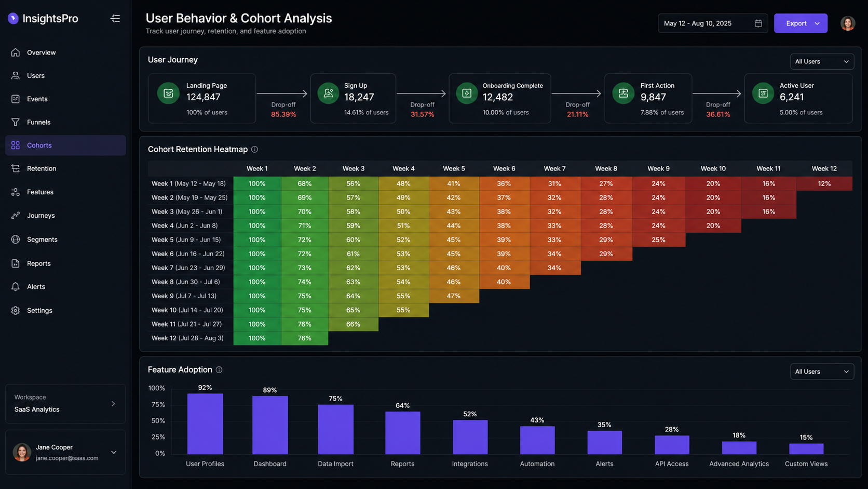Click the jane.cooper@saas.com email text
The image size is (868, 489).
(67, 458)
